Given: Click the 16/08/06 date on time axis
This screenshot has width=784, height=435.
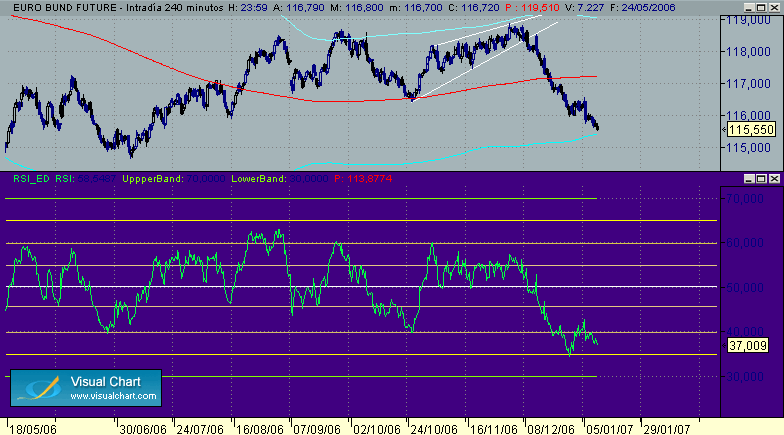Looking at the screenshot, I should 260,429.
